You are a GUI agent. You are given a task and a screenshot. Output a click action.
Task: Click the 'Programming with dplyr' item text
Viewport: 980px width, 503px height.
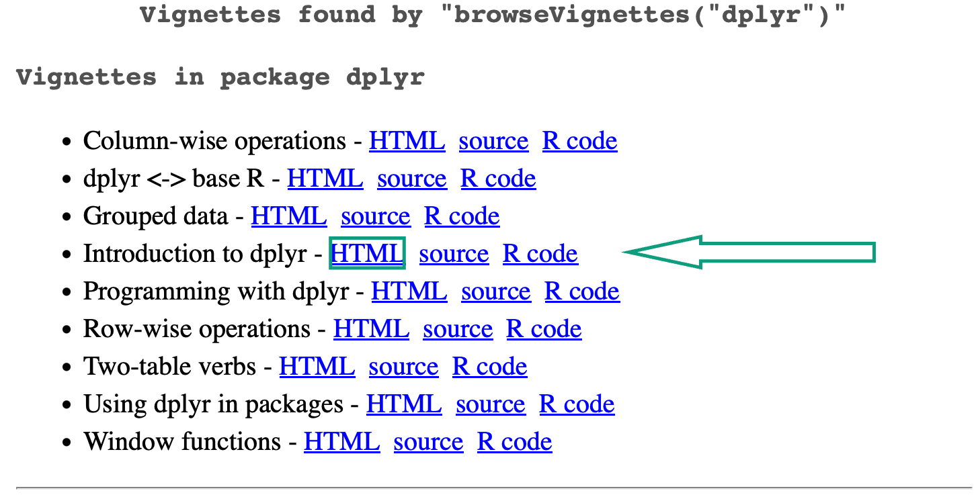(x=216, y=291)
